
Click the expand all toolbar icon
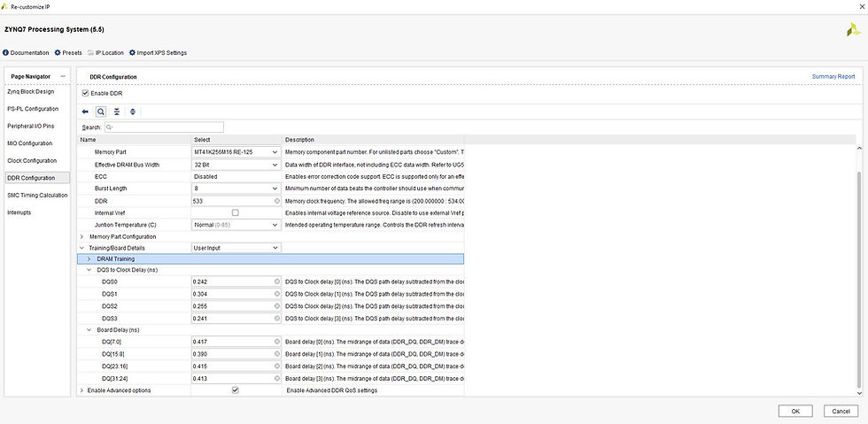(133, 112)
